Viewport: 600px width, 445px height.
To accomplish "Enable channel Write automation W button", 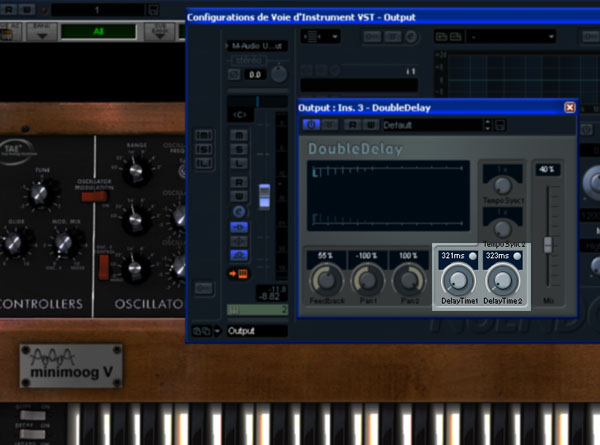I will [x=239, y=196].
